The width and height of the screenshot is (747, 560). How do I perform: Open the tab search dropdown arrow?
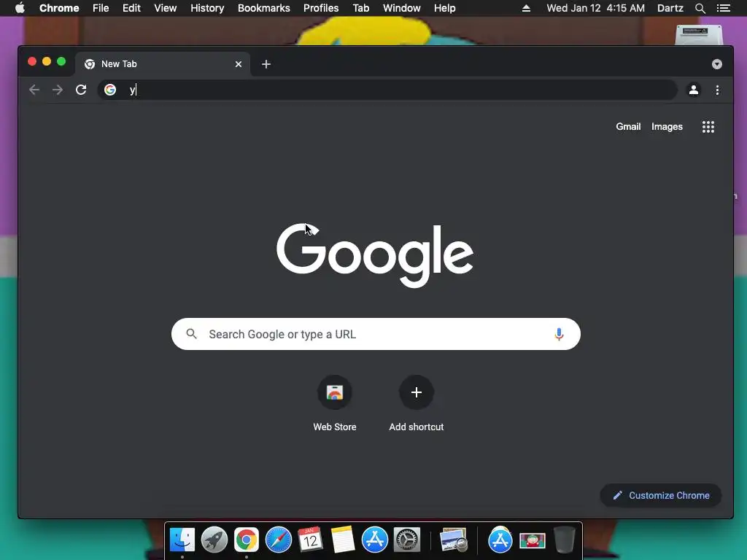[716, 64]
